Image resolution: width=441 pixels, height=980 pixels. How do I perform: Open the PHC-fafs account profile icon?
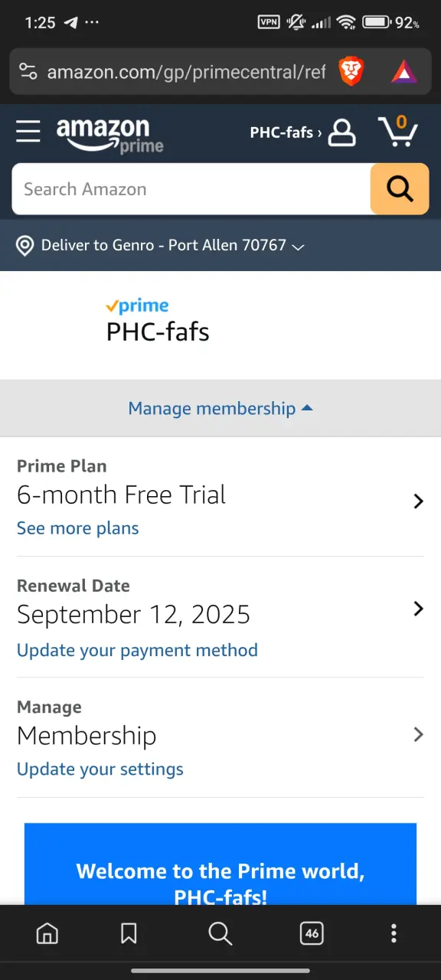point(341,132)
